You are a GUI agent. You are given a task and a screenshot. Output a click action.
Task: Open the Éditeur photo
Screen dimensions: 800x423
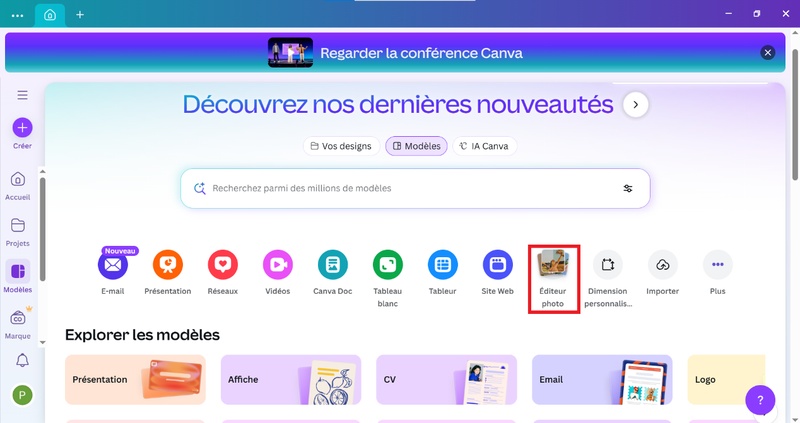coord(553,279)
